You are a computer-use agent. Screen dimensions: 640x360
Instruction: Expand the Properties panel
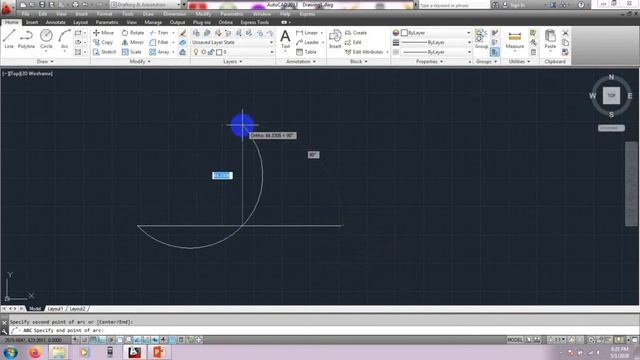pyautogui.click(x=429, y=62)
